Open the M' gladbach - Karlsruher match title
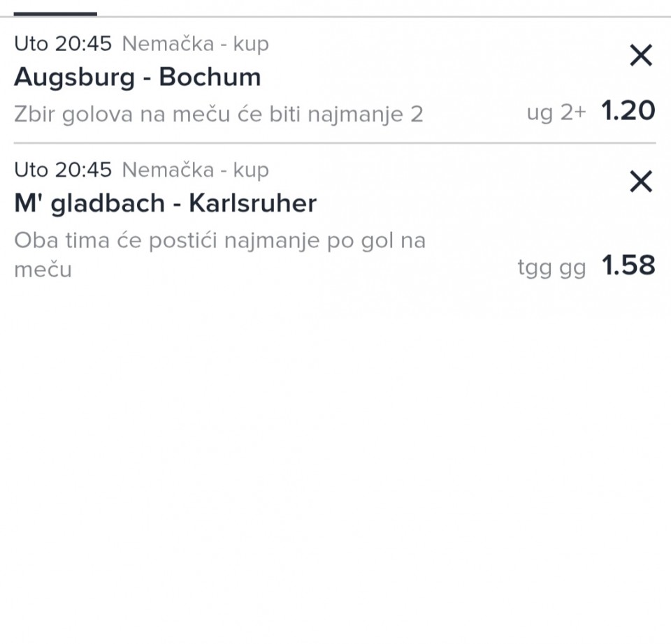 tap(165, 203)
